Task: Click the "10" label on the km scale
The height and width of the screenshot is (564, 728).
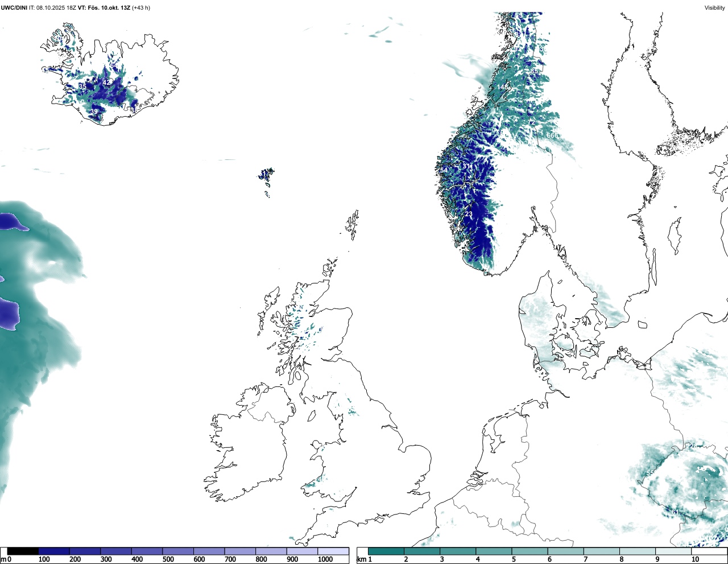Action: pyautogui.click(x=695, y=559)
